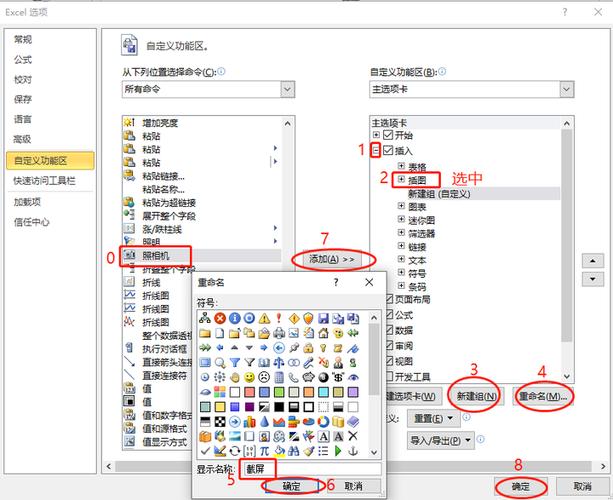The width and height of the screenshot is (613, 500).
Task: Select the house symbol
Action: 323,333
